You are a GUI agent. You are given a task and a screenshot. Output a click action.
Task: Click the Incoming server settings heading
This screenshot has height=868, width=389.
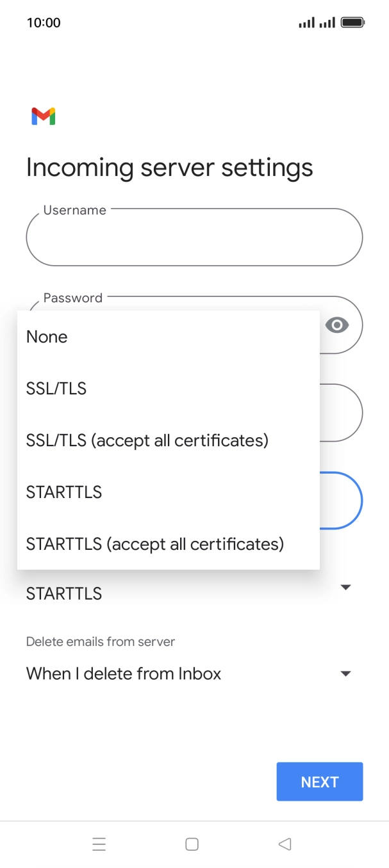tap(170, 168)
